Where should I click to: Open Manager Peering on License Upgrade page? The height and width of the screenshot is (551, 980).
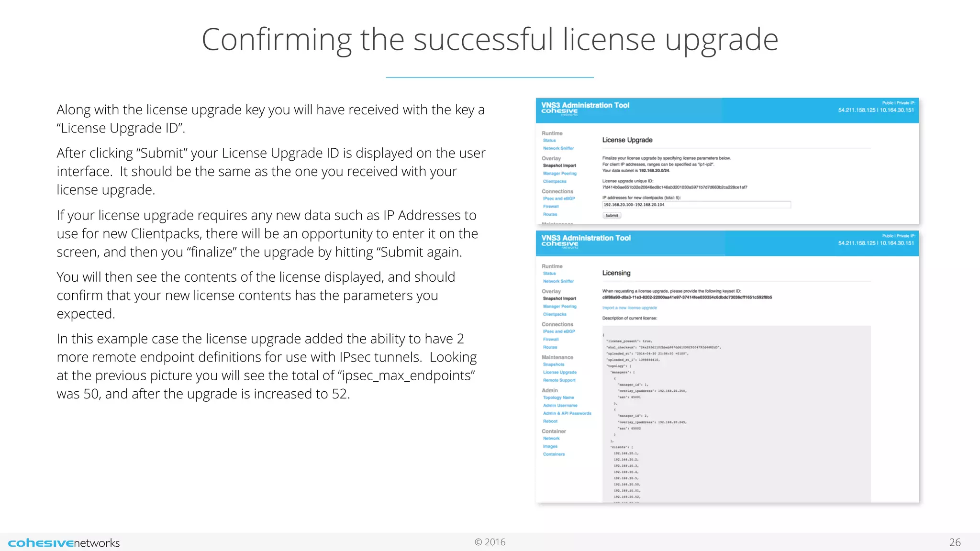[559, 174]
